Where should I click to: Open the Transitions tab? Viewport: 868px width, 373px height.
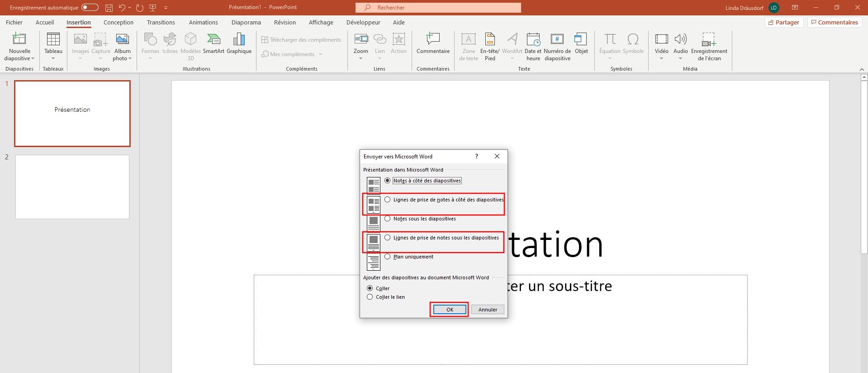(161, 22)
